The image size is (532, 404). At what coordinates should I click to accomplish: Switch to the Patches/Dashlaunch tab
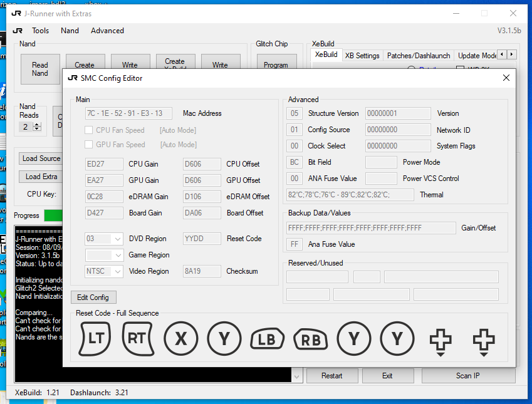point(419,55)
